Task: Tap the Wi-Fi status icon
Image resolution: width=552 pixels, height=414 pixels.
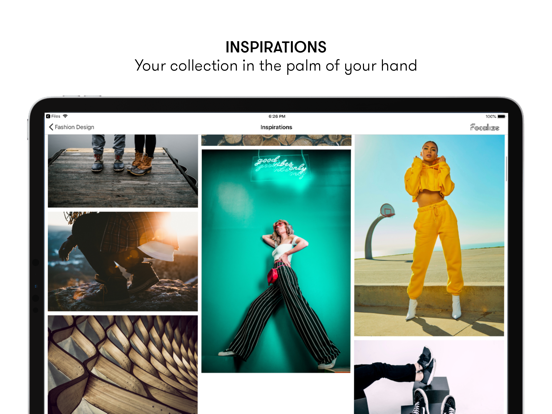Action: click(65, 116)
